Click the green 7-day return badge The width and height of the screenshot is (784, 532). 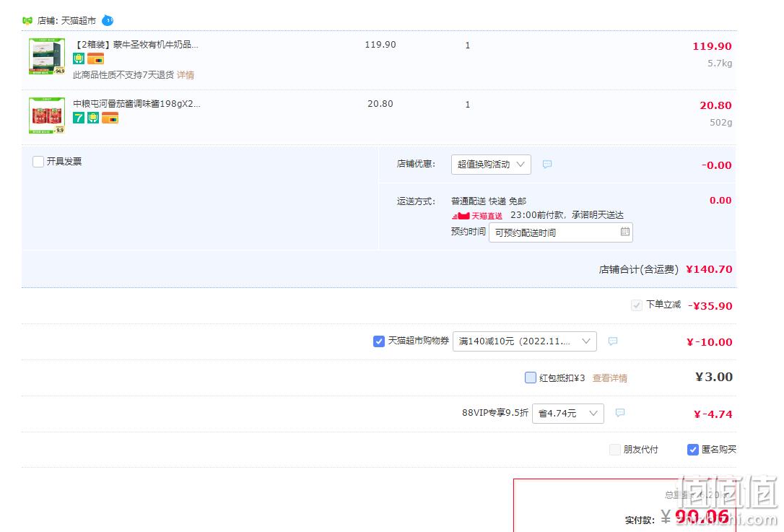[79, 118]
